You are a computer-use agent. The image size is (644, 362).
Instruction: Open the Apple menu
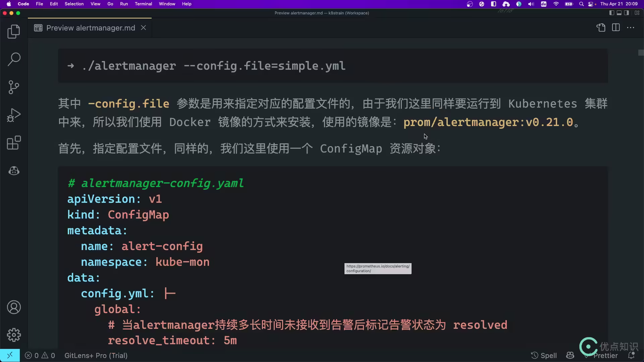pyautogui.click(x=9, y=4)
